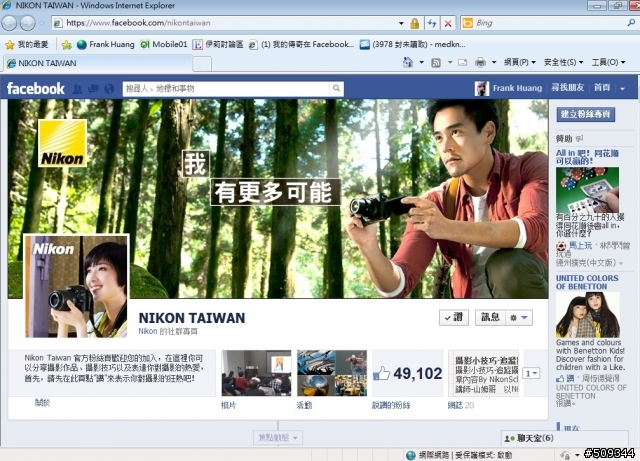Open the 網誌 notes thumbnail

click(x=483, y=373)
